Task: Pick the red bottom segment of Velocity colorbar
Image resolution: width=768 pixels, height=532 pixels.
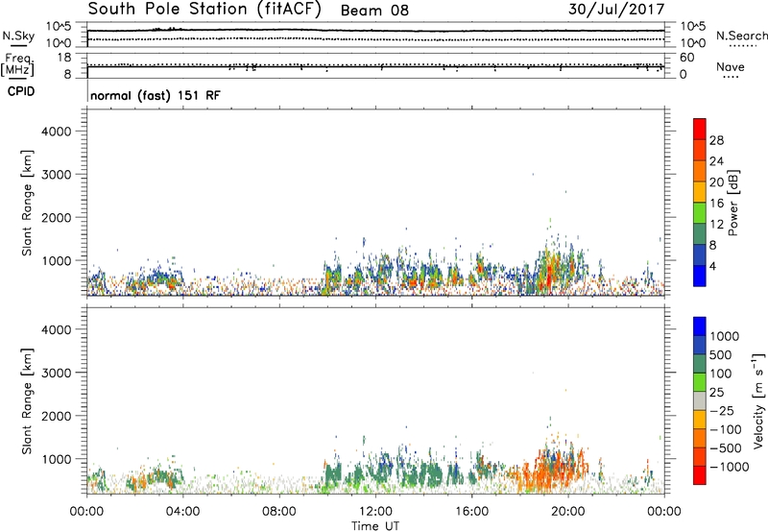Action: pos(700,475)
